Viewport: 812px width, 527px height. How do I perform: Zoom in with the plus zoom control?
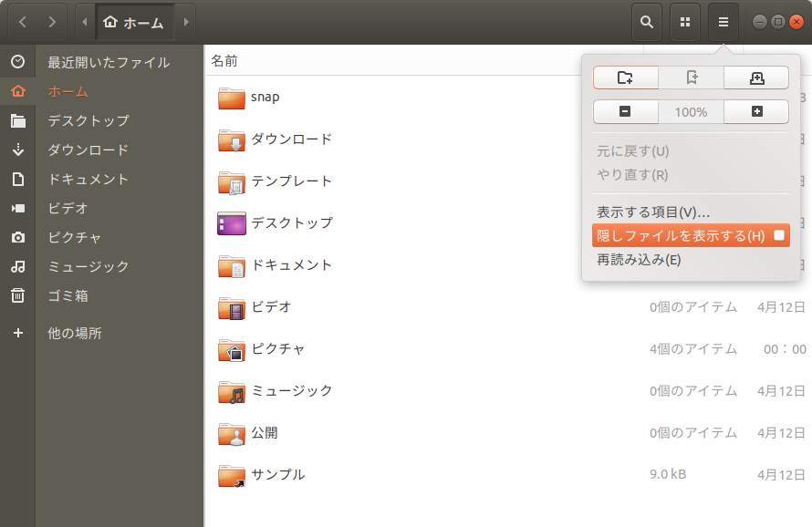point(756,110)
